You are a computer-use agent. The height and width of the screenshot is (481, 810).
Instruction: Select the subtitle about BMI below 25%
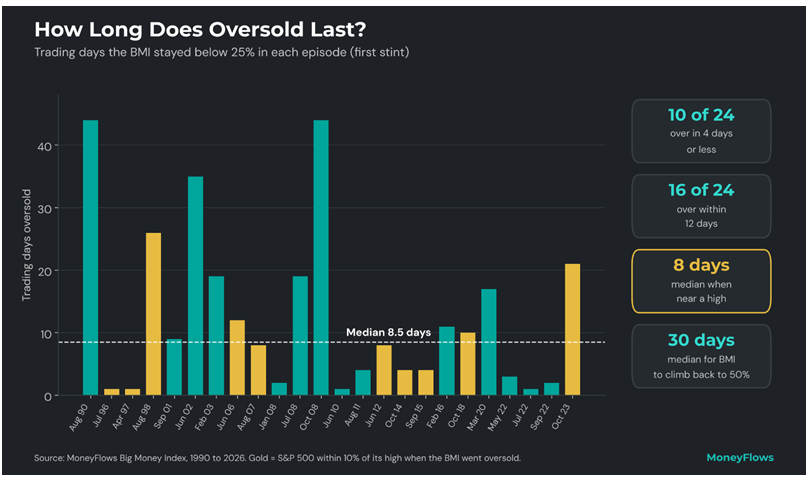point(222,52)
